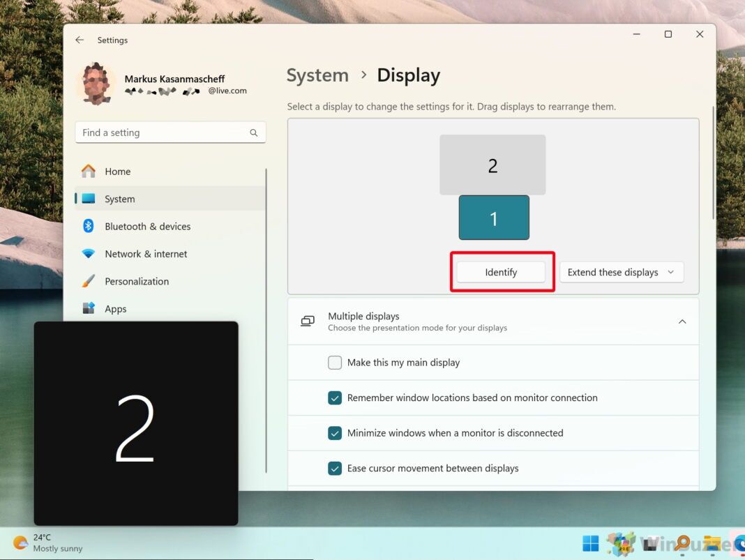Click the Display page vertical scrollbar
The width and height of the screenshot is (745, 560).
[x=713, y=163]
